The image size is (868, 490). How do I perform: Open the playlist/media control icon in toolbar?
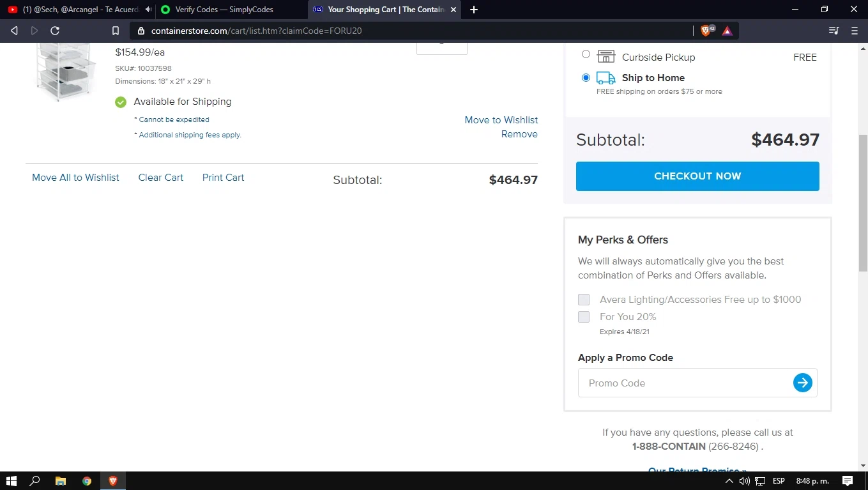tap(834, 31)
